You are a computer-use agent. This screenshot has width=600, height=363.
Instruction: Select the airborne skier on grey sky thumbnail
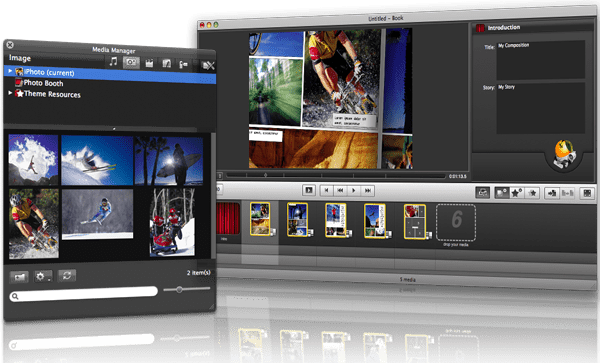pos(98,214)
